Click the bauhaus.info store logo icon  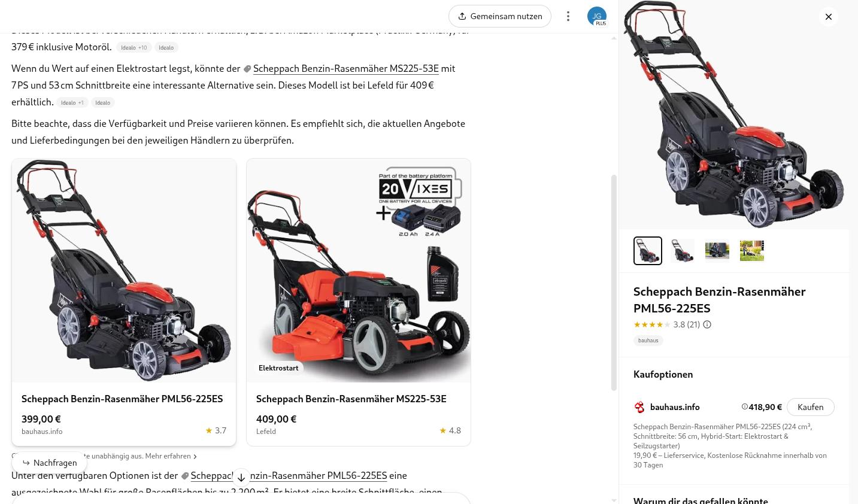click(639, 407)
